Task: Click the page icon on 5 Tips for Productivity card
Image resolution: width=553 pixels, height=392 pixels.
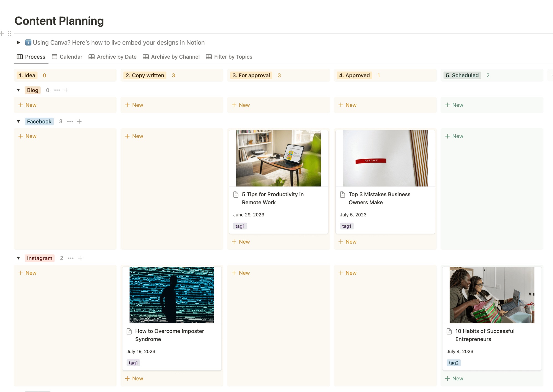Action: (236, 195)
